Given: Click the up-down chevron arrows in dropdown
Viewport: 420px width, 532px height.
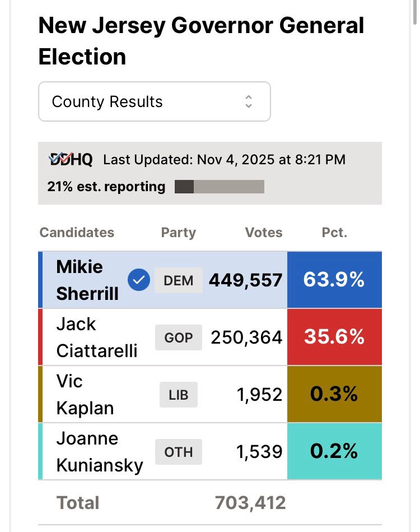Looking at the screenshot, I should pos(249,101).
